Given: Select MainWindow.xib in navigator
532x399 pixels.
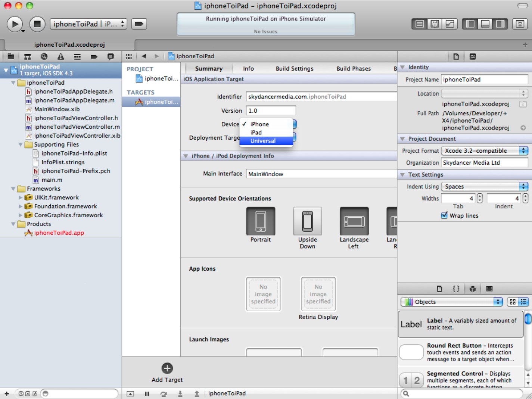Looking at the screenshot, I should pos(57,109).
